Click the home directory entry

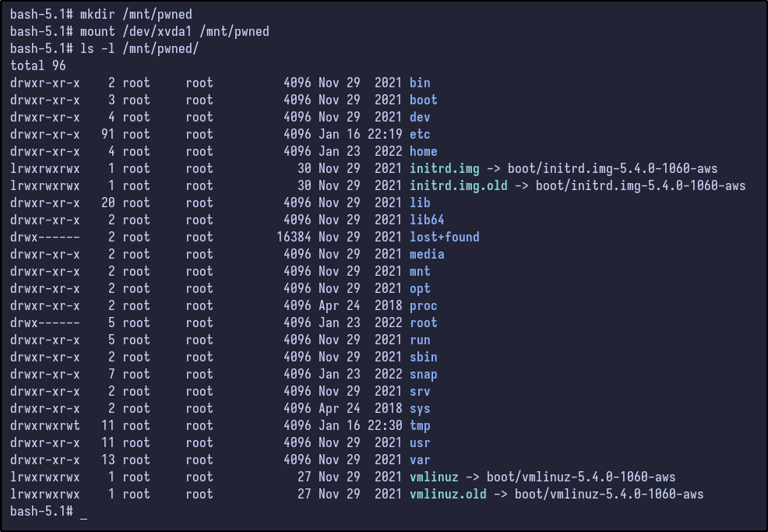pos(423,151)
